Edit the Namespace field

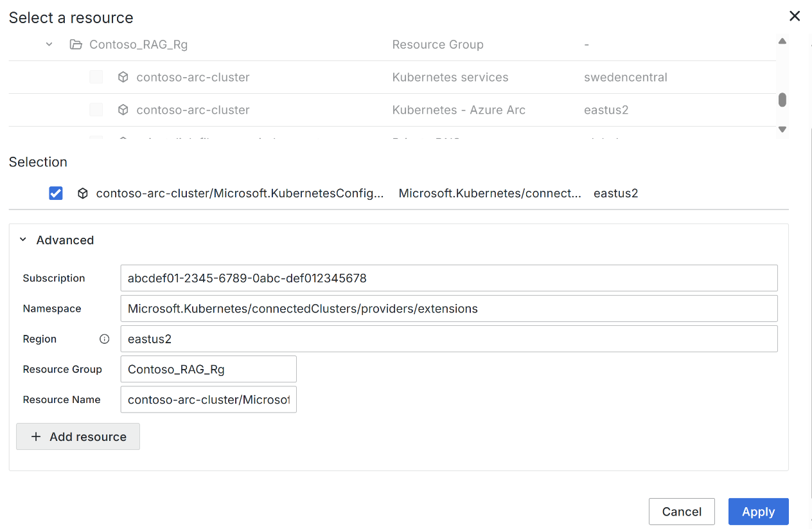click(449, 309)
